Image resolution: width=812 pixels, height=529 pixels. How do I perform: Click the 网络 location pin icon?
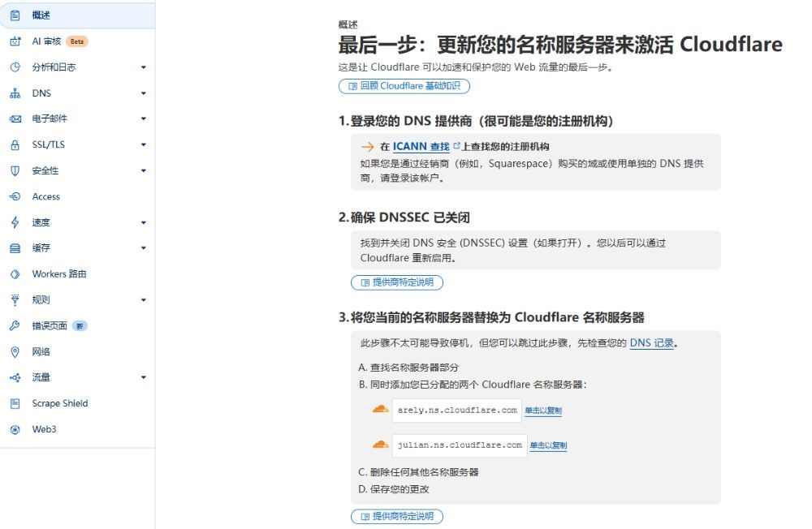(15, 352)
